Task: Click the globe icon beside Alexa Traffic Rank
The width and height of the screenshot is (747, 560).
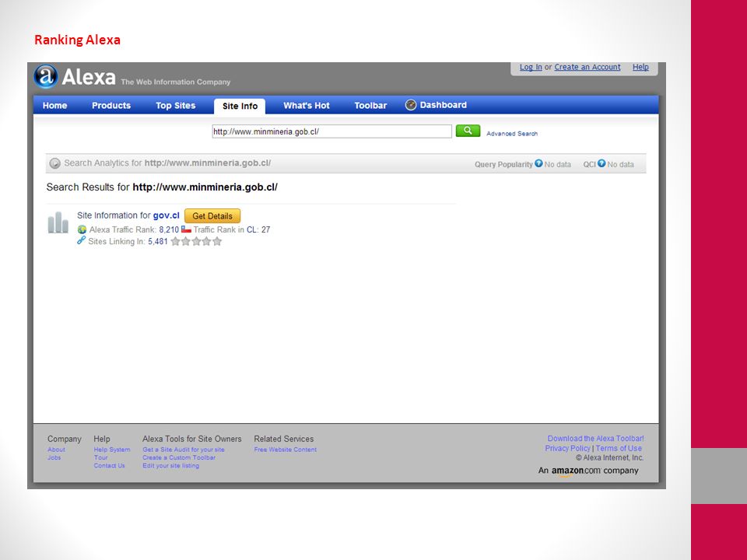Action: click(82, 229)
